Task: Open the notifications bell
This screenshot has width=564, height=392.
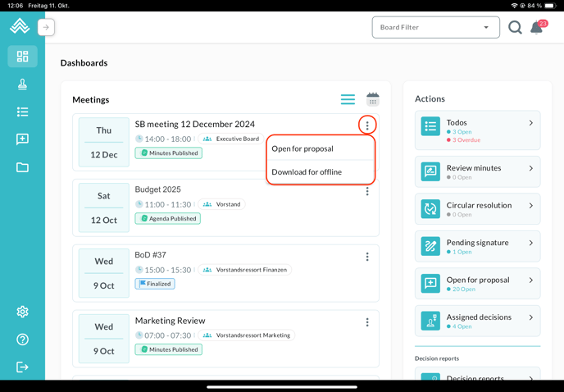Action: coord(537,28)
